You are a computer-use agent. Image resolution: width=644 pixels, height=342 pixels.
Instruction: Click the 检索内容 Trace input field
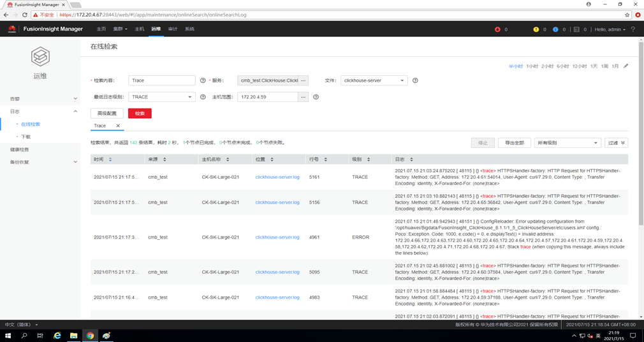[x=162, y=80]
